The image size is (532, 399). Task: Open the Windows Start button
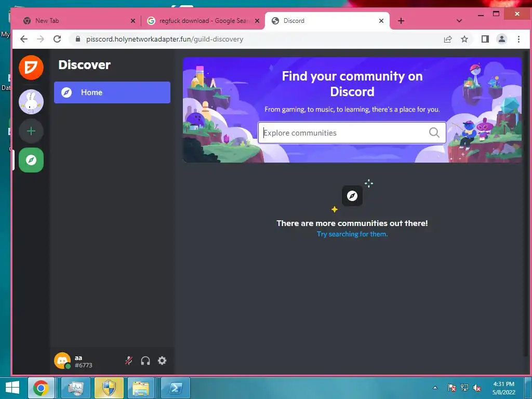12,388
